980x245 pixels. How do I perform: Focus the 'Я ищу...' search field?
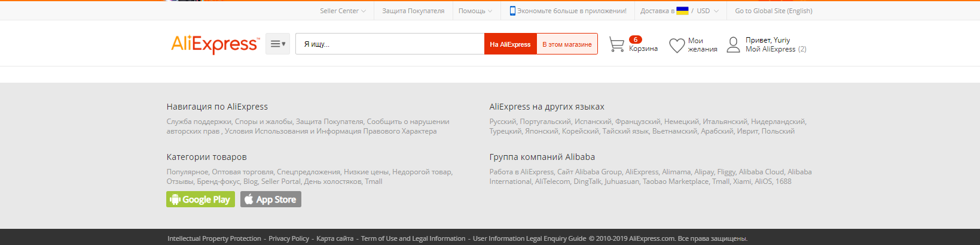pos(390,44)
